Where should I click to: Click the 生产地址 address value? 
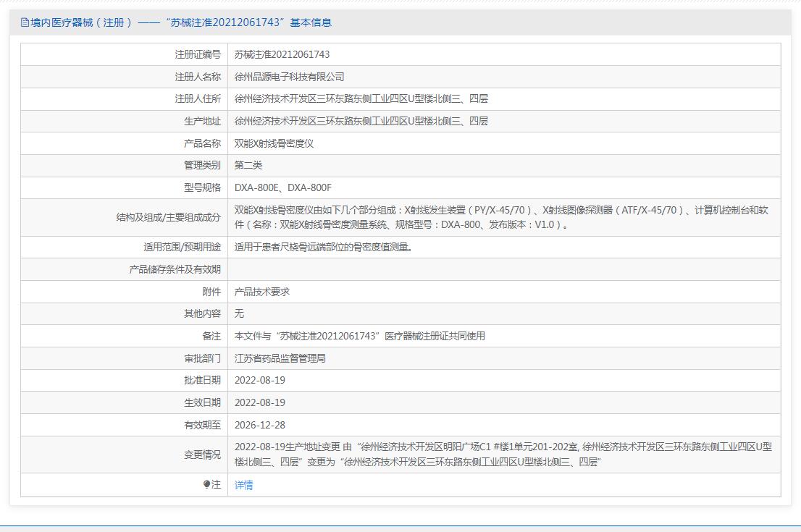[x=361, y=121]
